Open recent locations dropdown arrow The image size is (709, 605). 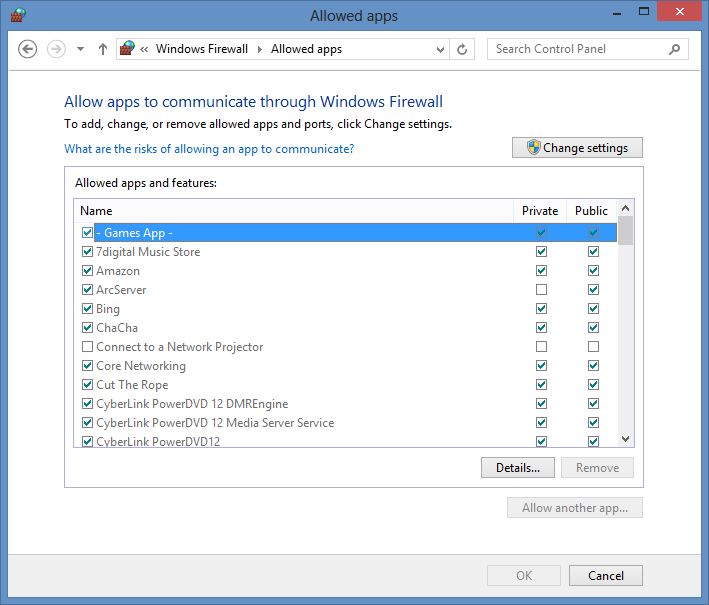click(x=80, y=49)
